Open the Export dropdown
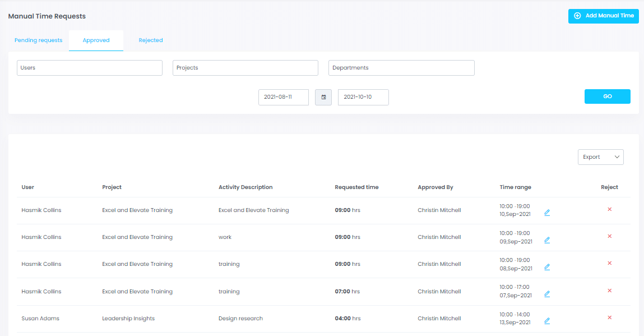The width and height of the screenshot is (644, 336). (x=600, y=157)
